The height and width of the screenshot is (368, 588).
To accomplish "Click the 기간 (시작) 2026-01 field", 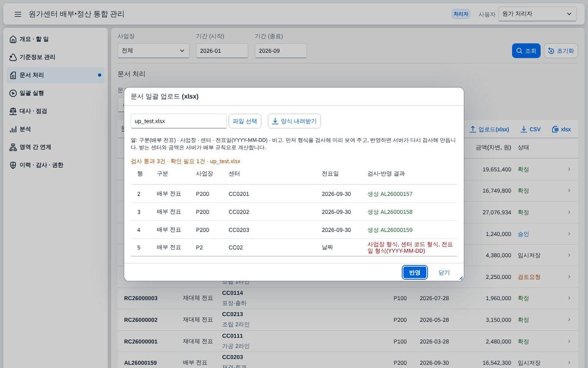I will (222, 51).
